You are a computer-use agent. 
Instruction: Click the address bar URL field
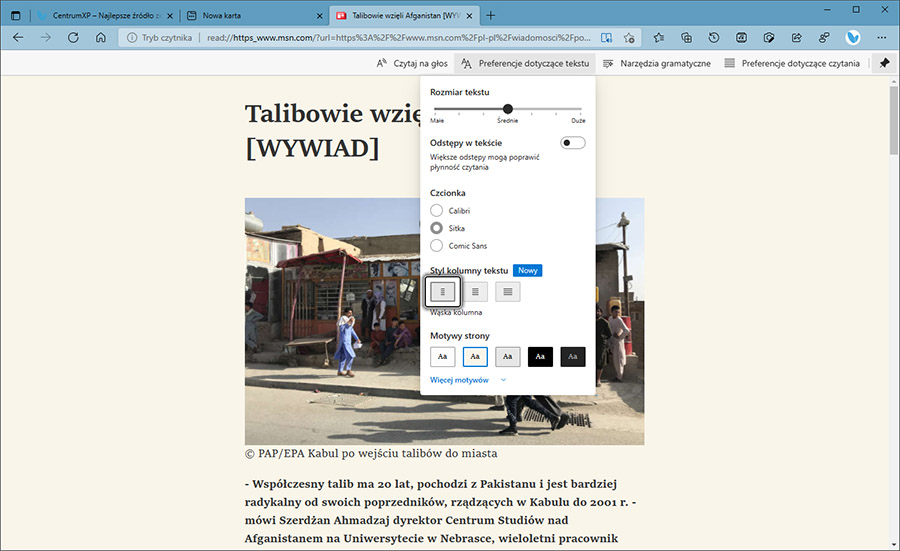[x=398, y=38]
